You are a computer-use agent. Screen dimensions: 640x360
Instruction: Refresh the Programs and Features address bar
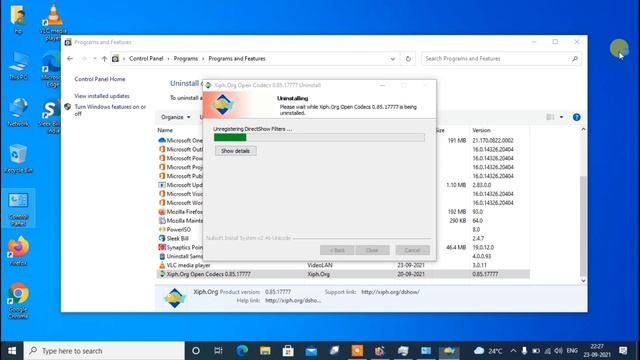(408, 59)
